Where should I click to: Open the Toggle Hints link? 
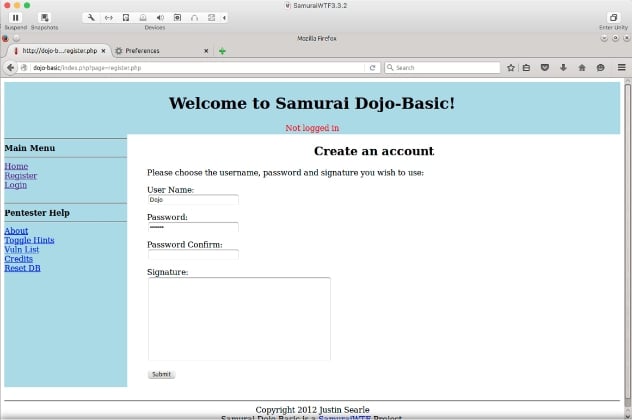coord(29,240)
